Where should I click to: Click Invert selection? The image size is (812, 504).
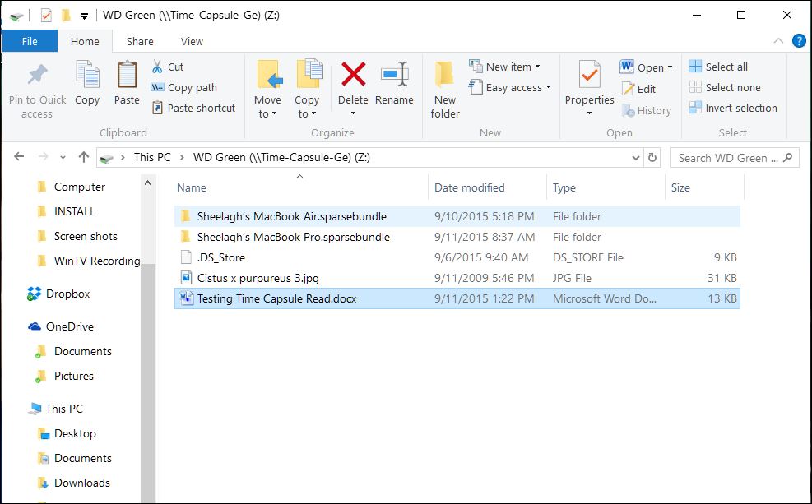tap(733, 109)
